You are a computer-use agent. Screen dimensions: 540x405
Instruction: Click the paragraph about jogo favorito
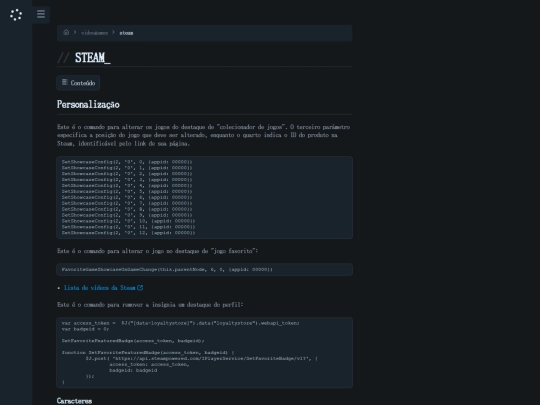(157, 251)
